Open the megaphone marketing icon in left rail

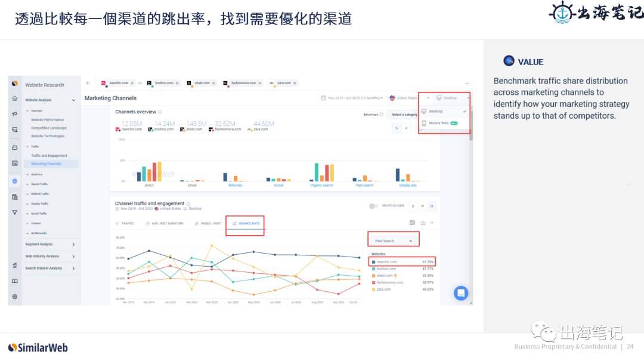point(15,114)
